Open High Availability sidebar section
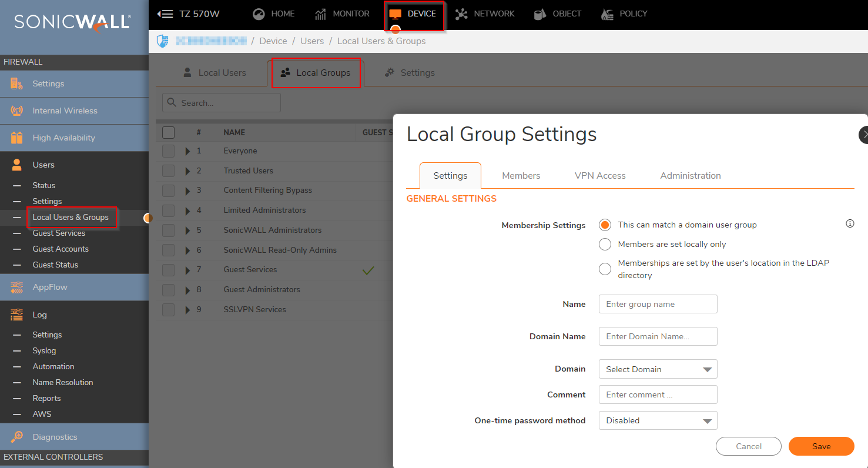868x468 pixels. click(x=63, y=138)
